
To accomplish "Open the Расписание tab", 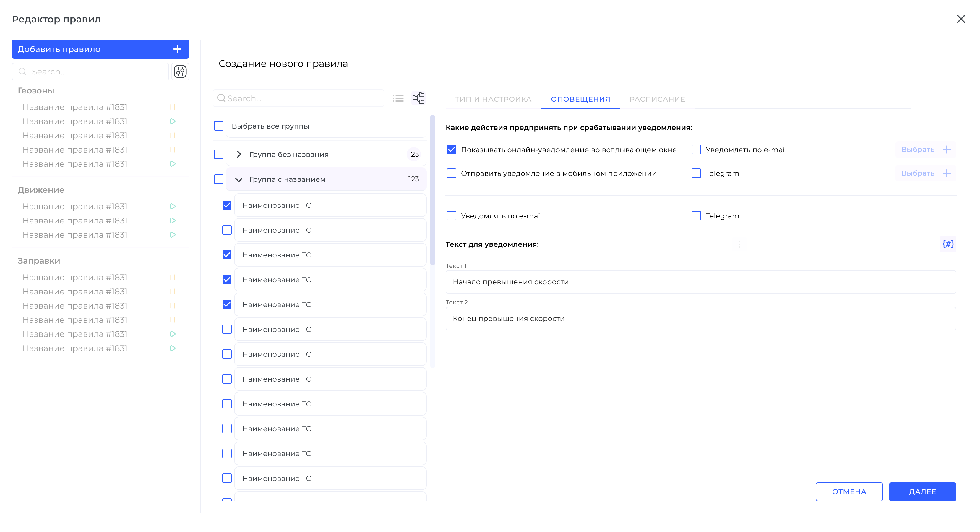I will [657, 99].
